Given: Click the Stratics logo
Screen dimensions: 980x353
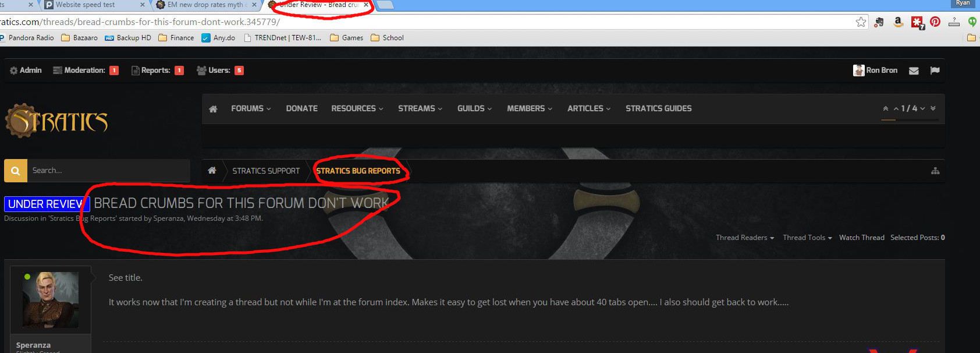Looking at the screenshot, I should (56, 121).
